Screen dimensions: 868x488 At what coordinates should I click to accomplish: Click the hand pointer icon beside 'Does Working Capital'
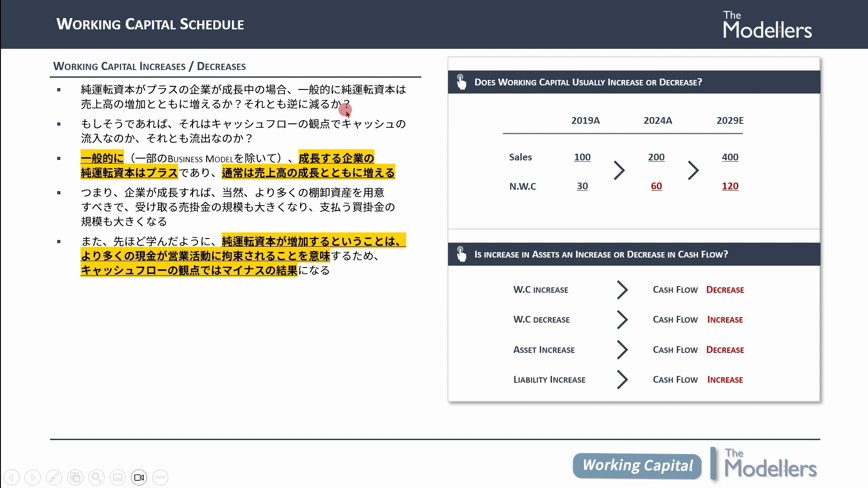pos(461,82)
